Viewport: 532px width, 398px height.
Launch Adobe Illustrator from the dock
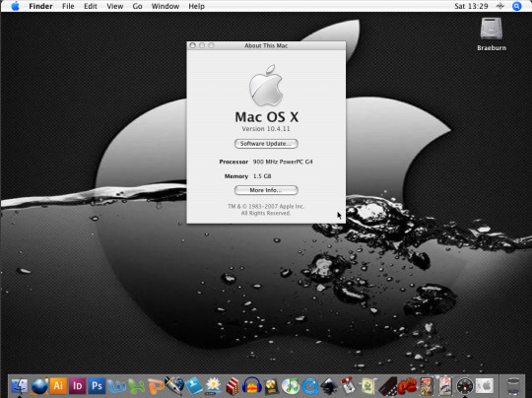coord(58,386)
